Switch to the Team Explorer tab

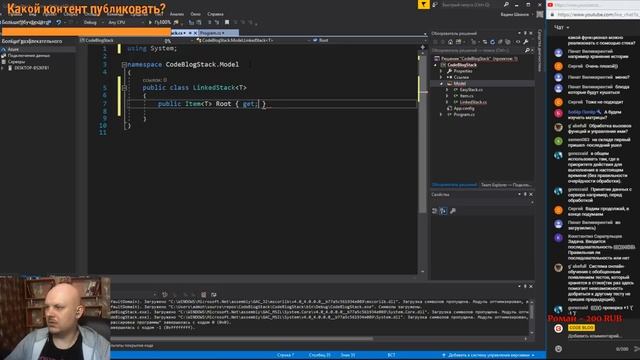[506, 185]
